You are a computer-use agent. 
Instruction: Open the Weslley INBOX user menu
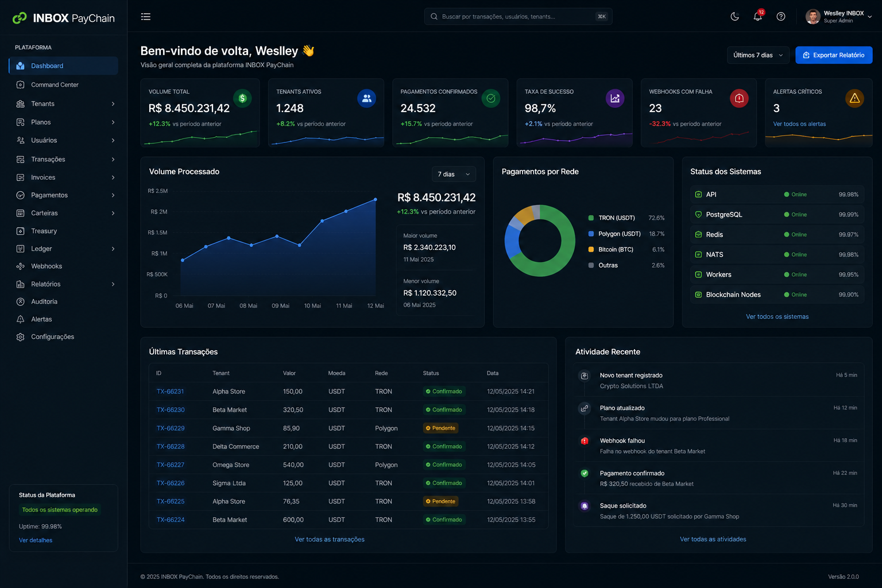click(x=838, y=17)
